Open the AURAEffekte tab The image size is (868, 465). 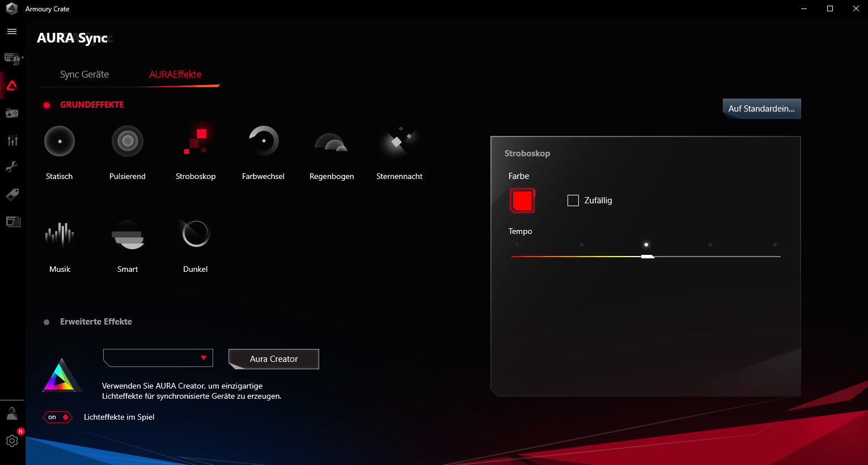point(175,74)
